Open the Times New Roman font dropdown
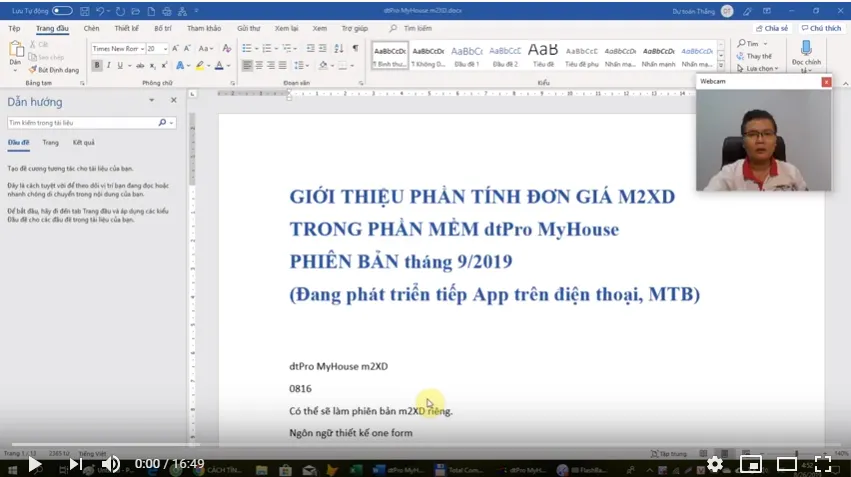The width and height of the screenshot is (851, 477). pyautogui.click(x=117, y=48)
